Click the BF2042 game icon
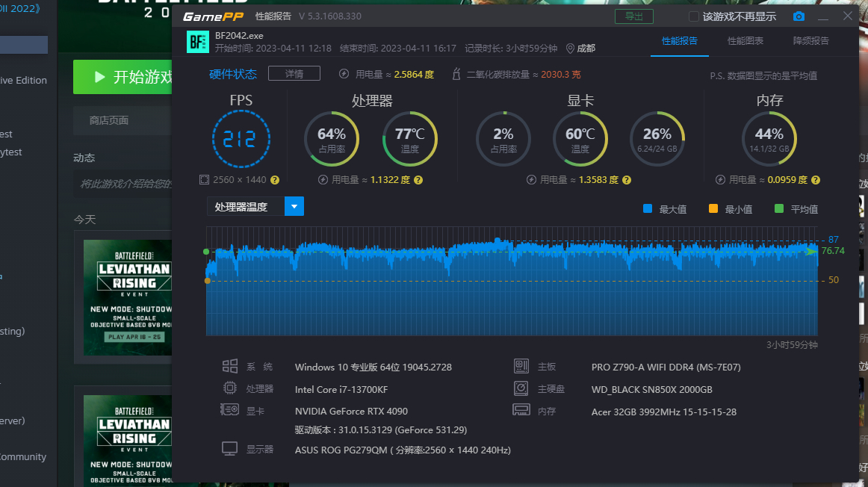The width and height of the screenshot is (868, 487). [198, 42]
